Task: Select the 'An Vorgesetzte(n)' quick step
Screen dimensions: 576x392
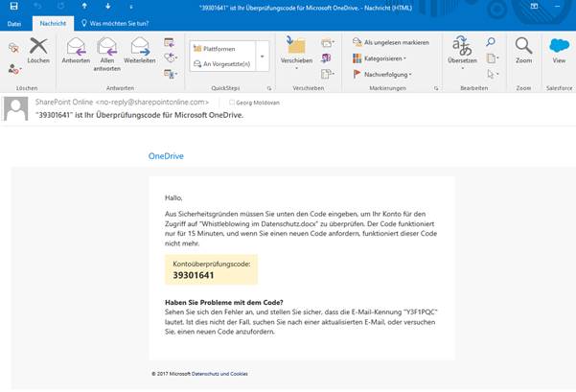Action: tap(222, 64)
